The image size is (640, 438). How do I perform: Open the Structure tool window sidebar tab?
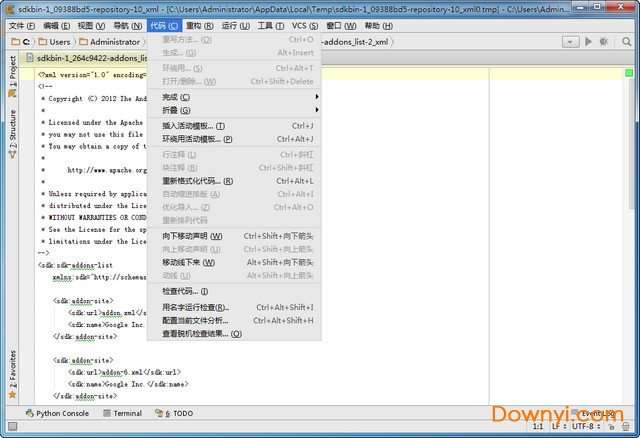(12, 134)
